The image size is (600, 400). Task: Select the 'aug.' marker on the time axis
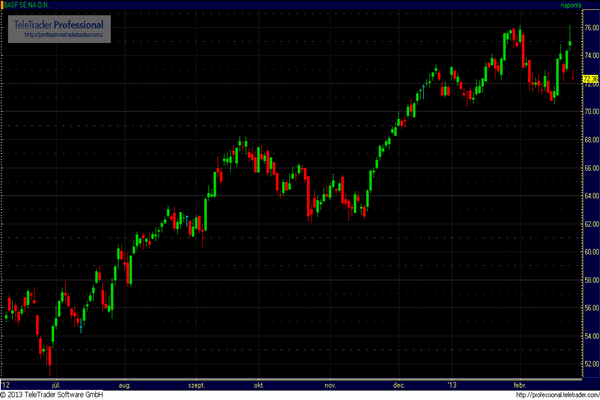point(124,384)
